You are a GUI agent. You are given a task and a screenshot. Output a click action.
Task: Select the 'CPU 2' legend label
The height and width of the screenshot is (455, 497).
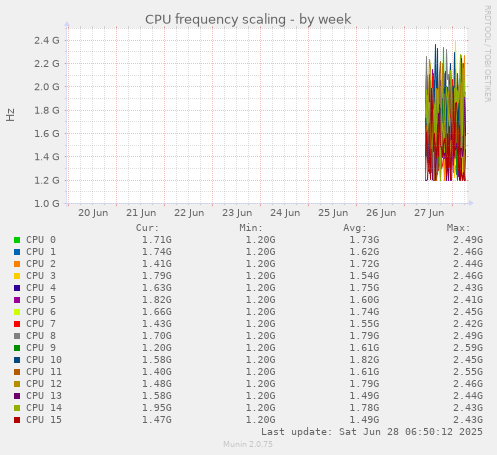41,264
